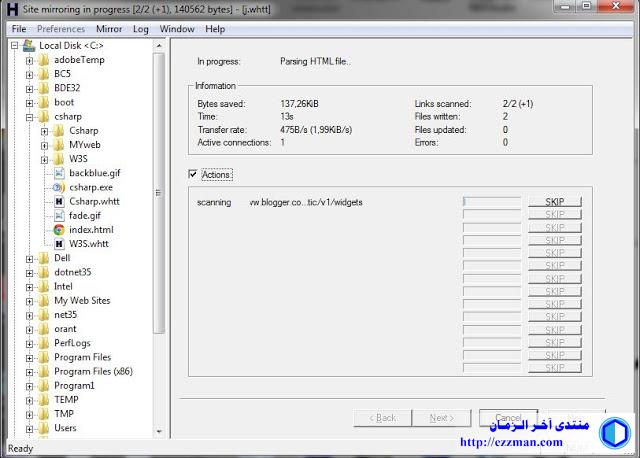Click the fade.gif image file icon
Viewport: 640px width, 458px height.
tap(59, 215)
